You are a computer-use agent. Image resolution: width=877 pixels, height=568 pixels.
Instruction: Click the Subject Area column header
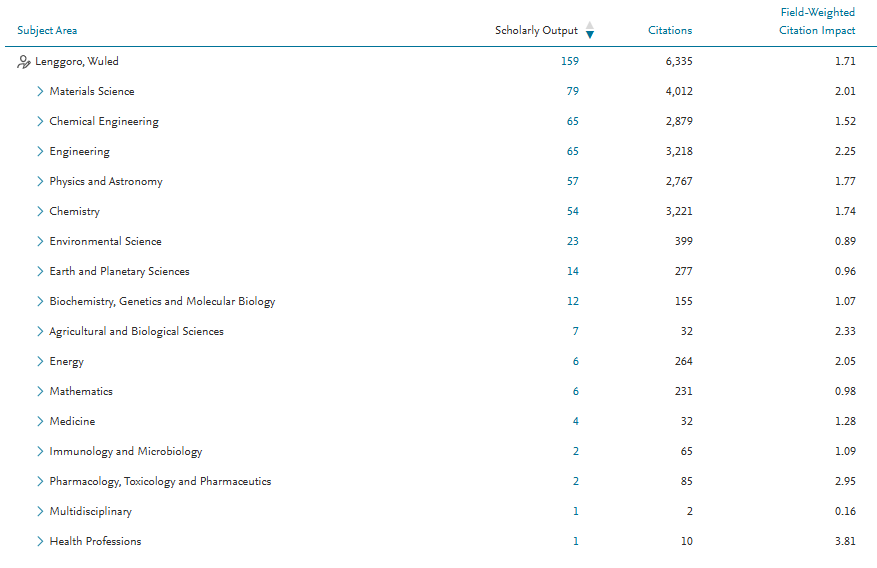tap(47, 31)
